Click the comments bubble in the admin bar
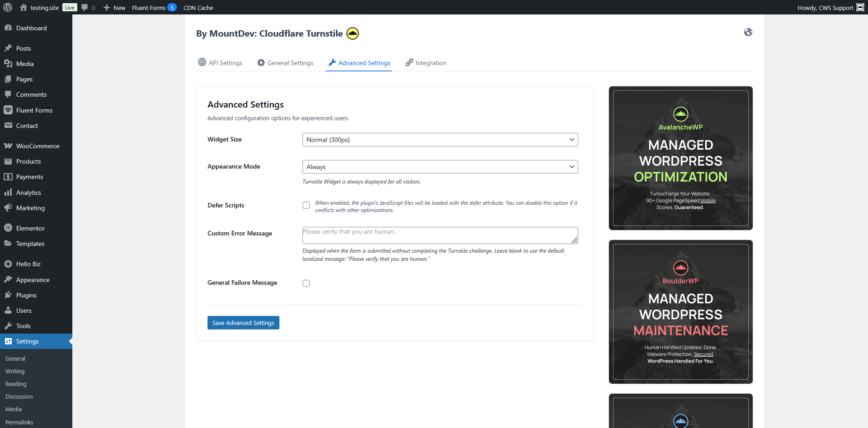This screenshot has height=428, width=868. pos(85,7)
